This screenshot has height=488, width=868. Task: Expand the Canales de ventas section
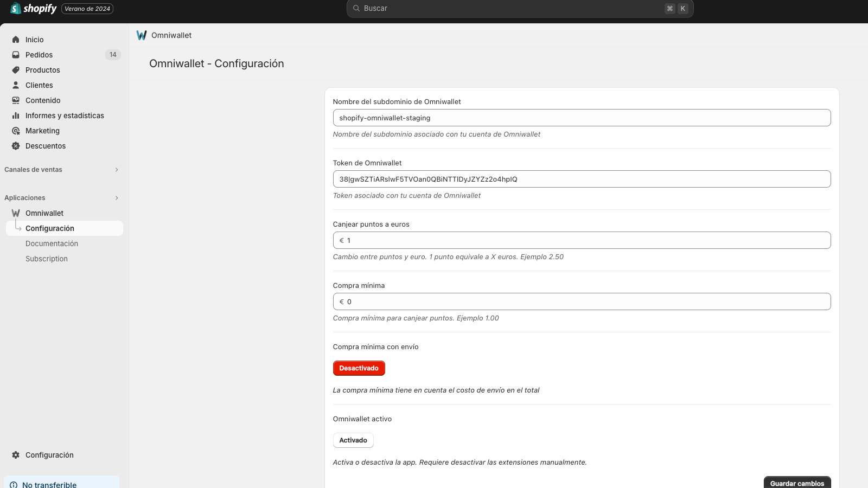[116, 169]
